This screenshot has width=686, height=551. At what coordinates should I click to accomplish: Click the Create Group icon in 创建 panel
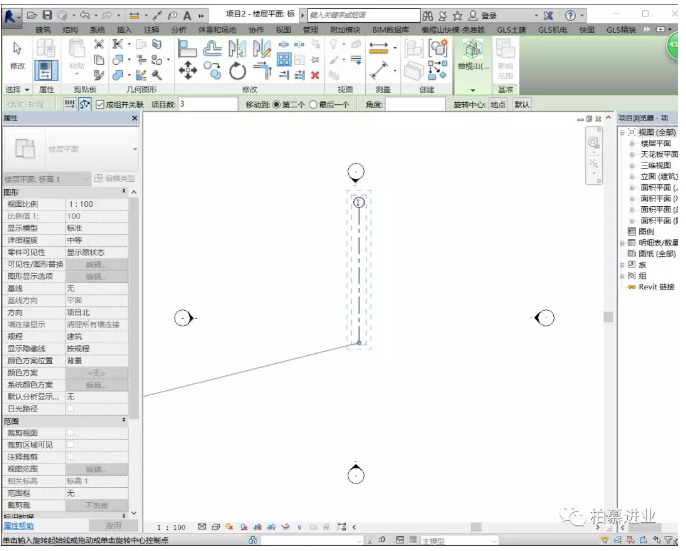click(x=437, y=48)
